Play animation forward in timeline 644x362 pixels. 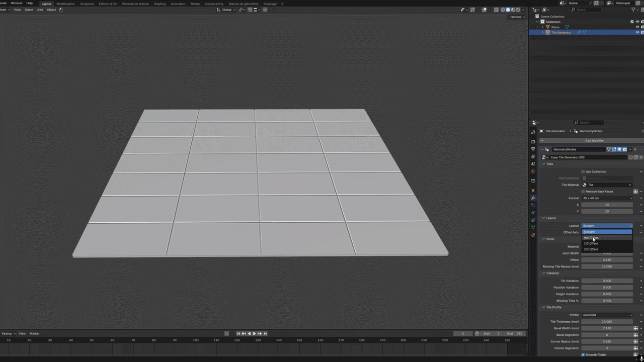(x=254, y=333)
